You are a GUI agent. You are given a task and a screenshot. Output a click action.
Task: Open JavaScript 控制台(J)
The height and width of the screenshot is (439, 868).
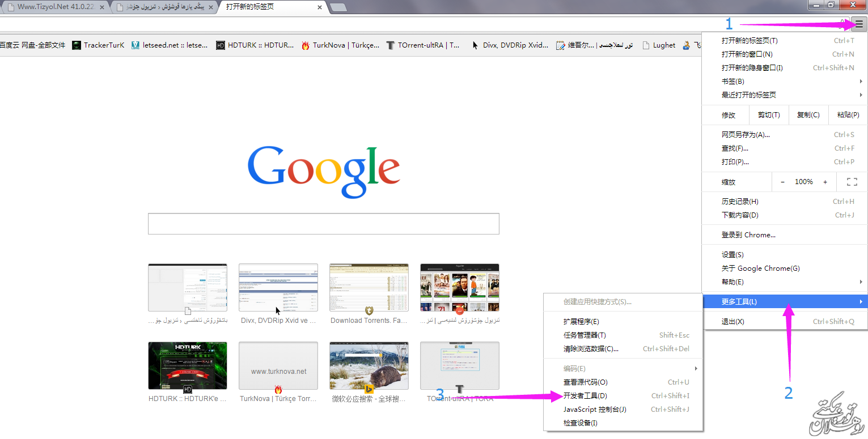pos(623,410)
